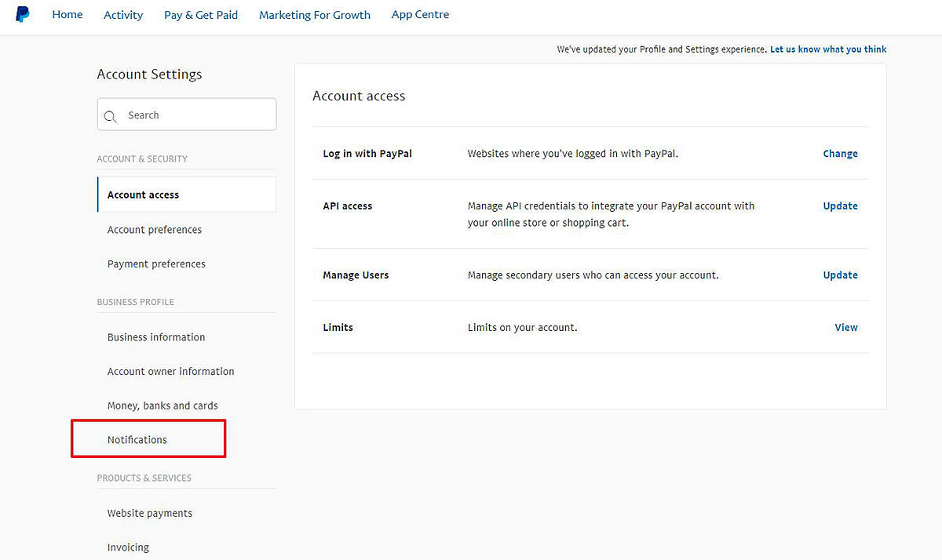This screenshot has height=560, width=942.
Task: Open Business information settings
Action: coord(155,336)
